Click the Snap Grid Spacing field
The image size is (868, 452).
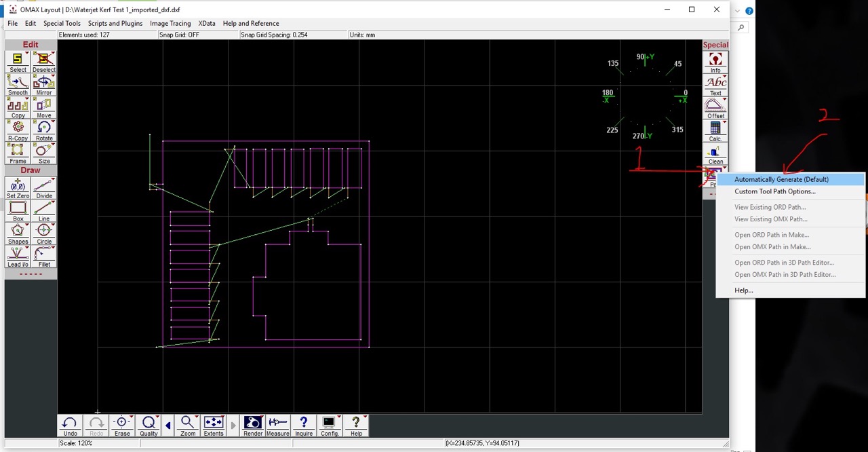[x=293, y=35]
